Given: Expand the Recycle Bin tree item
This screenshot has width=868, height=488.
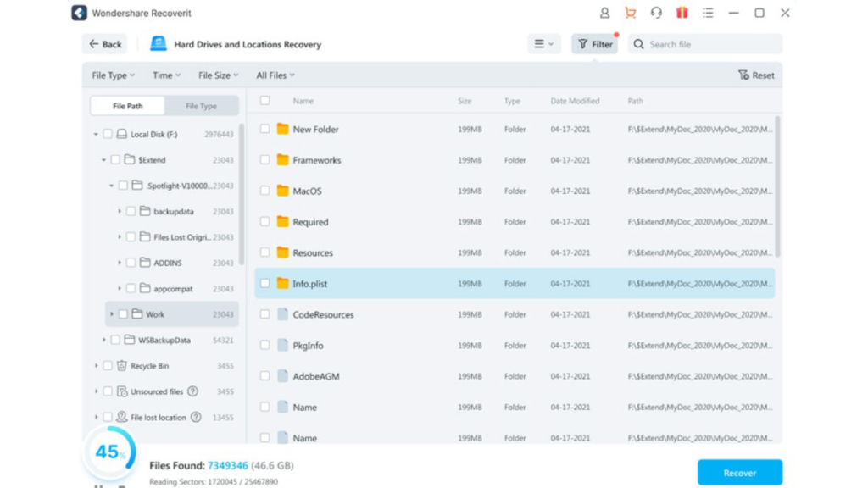Looking at the screenshot, I should click(94, 365).
